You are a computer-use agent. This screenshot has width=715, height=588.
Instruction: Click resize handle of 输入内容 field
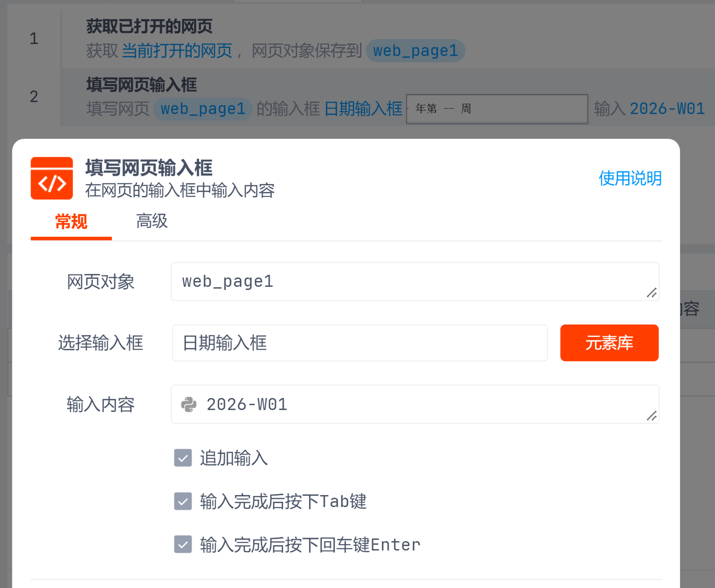(651, 416)
